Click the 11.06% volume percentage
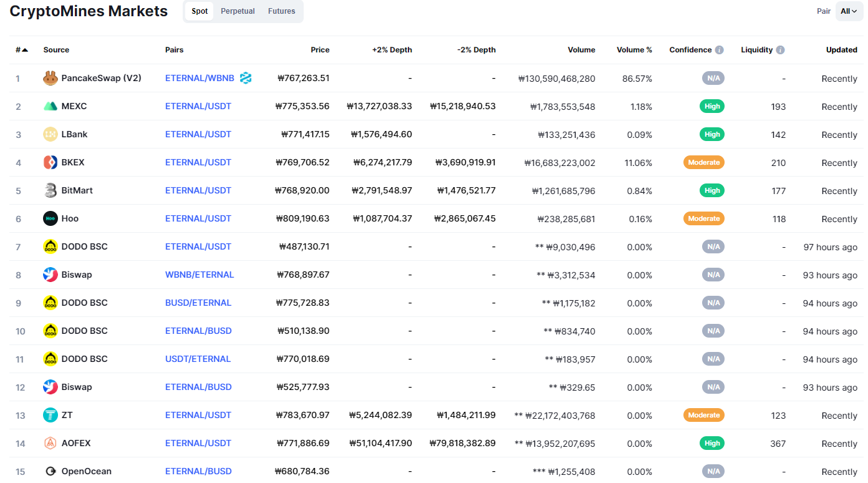Screen dimensions: 868x483 tap(638, 163)
